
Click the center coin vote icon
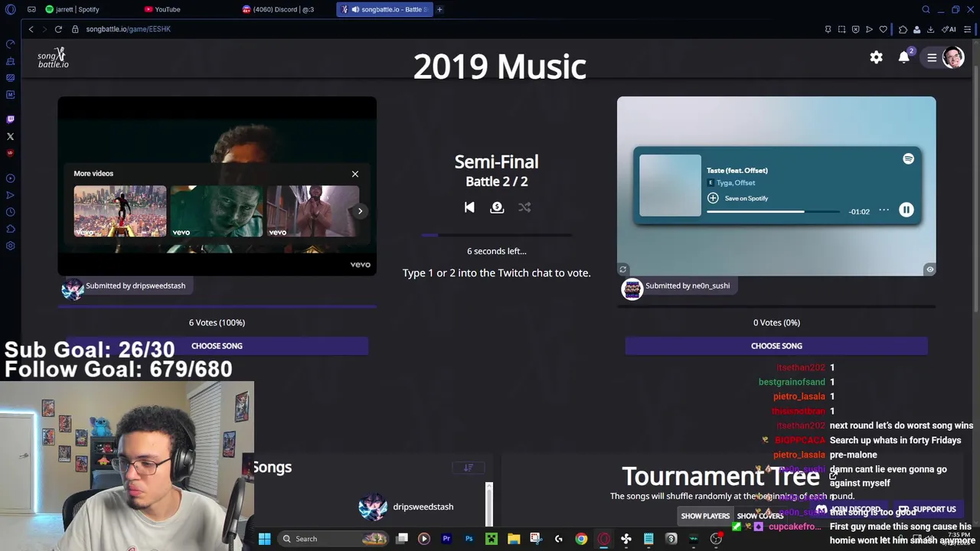coord(497,207)
